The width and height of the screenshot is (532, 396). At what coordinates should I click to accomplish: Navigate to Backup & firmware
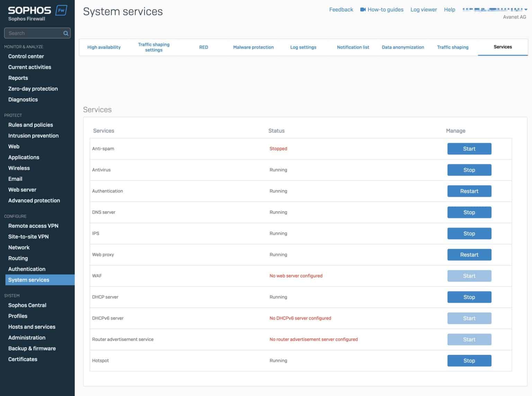(x=32, y=348)
